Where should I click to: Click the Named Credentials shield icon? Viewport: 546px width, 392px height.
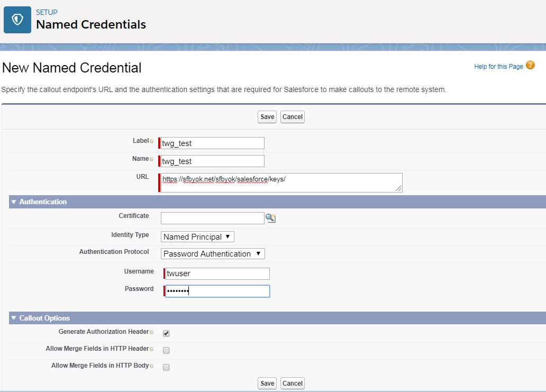(17, 20)
